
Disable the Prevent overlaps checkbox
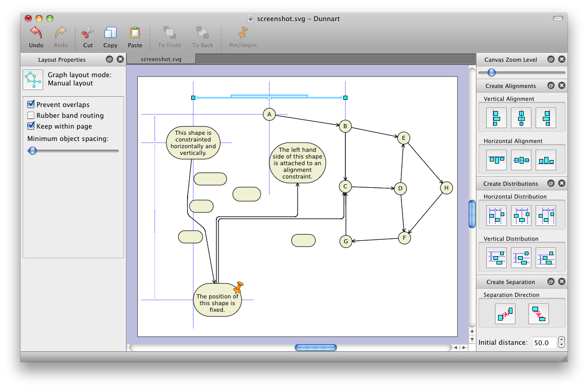[x=31, y=104]
